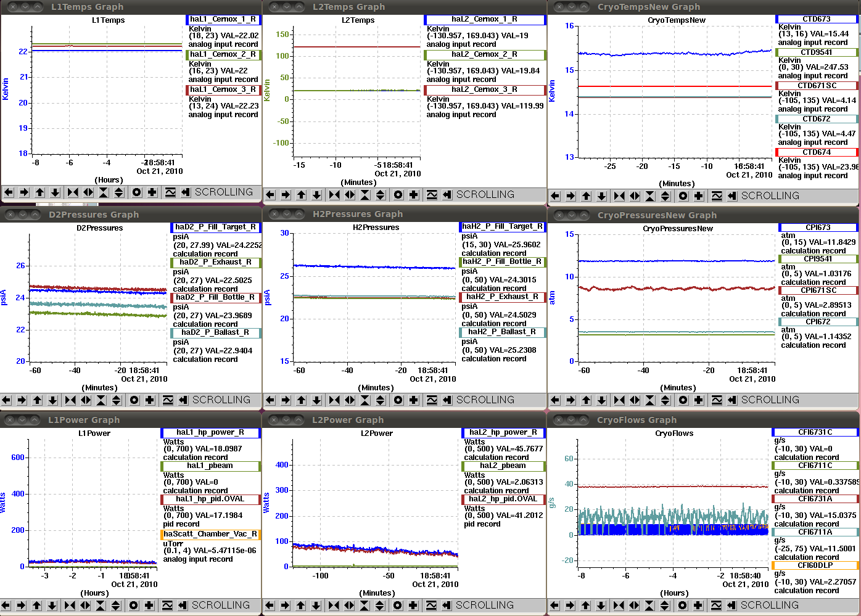Click down arrow in L1Power Graph toolbar
The image size is (861, 616).
click(x=52, y=606)
